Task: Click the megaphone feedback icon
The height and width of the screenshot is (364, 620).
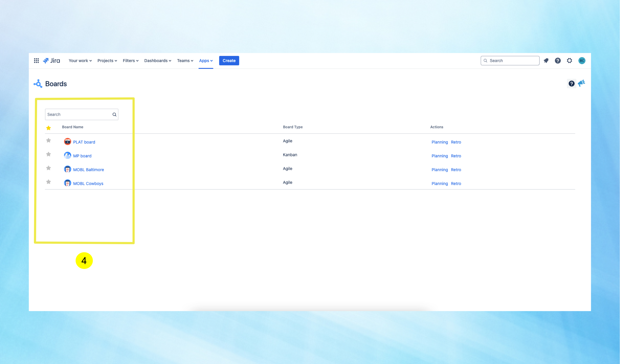Action: pos(581,83)
